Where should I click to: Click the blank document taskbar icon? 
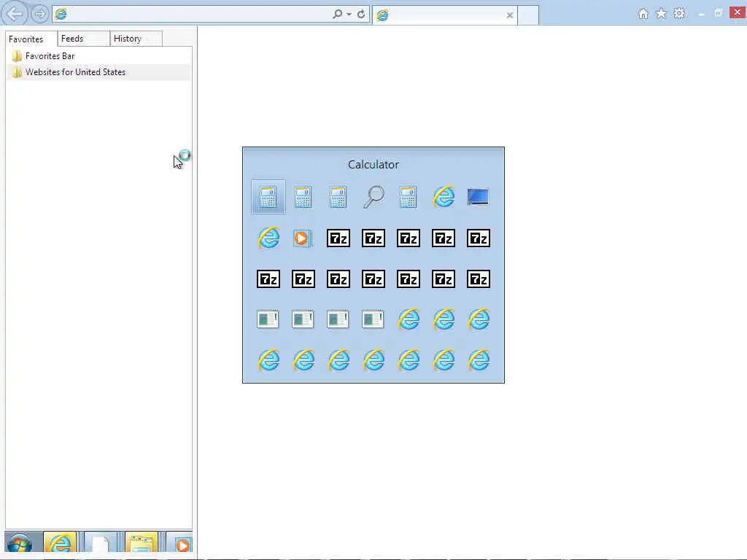coord(101,542)
